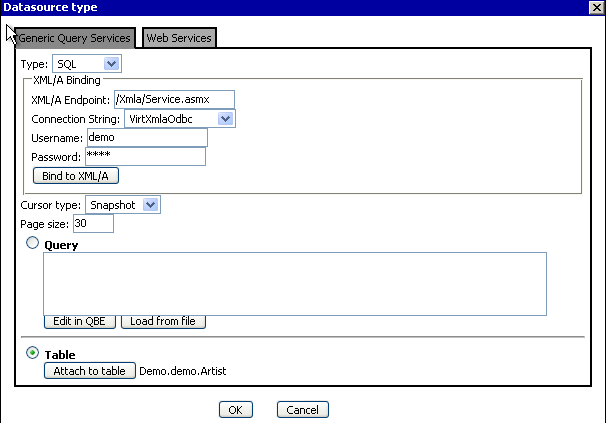Focus the Username text field
Viewport: 606px width, 423px height.
click(146, 137)
